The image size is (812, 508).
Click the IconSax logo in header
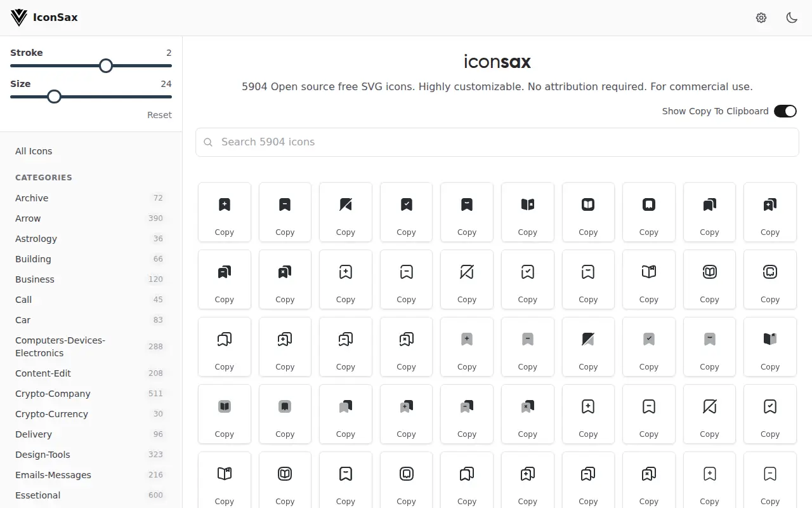(x=44, y=18)
